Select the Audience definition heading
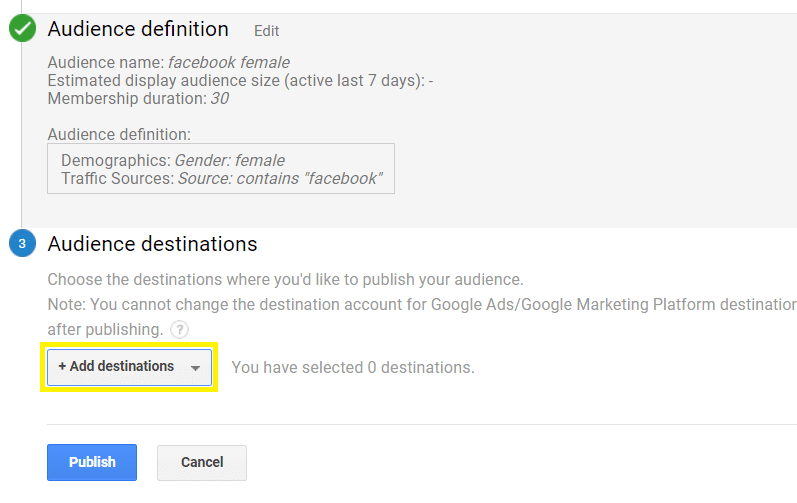Viewport: 797px width, 503px height. pyautogui.click(x=138, y=29)
